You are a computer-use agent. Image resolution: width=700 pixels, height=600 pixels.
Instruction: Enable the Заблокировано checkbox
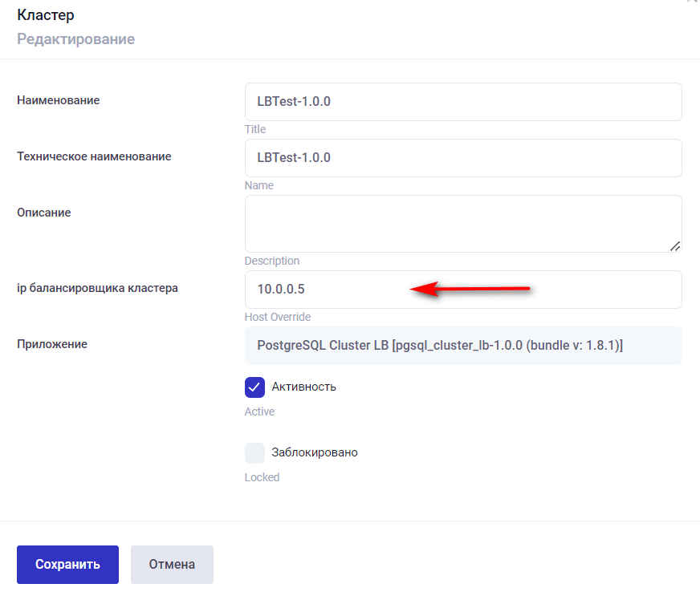[x=254, y=453]
